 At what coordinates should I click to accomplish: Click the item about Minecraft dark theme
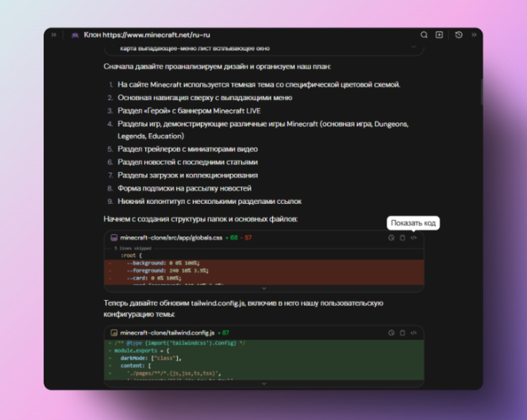click(259, 85)
